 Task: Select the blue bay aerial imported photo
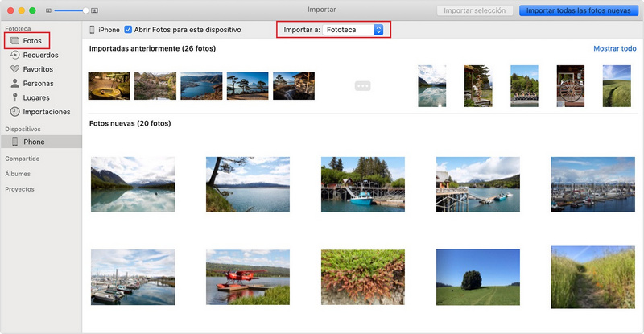pyautogui.click(x=201, y=86)
